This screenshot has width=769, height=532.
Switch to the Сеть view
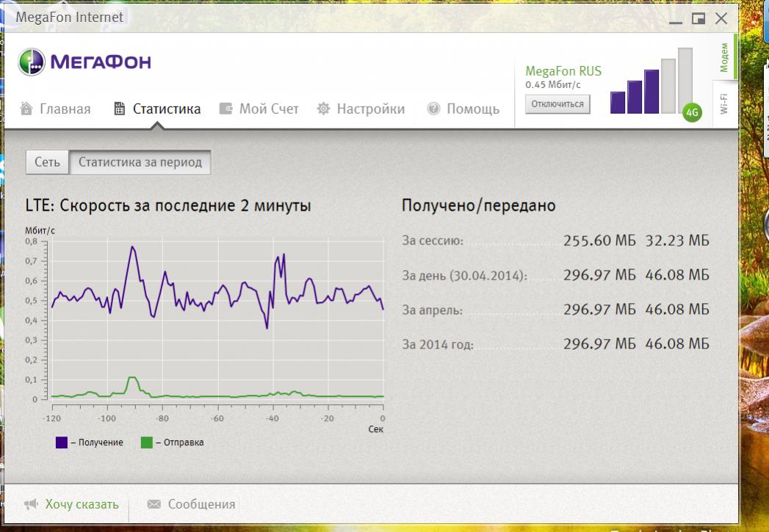point(47,162)
